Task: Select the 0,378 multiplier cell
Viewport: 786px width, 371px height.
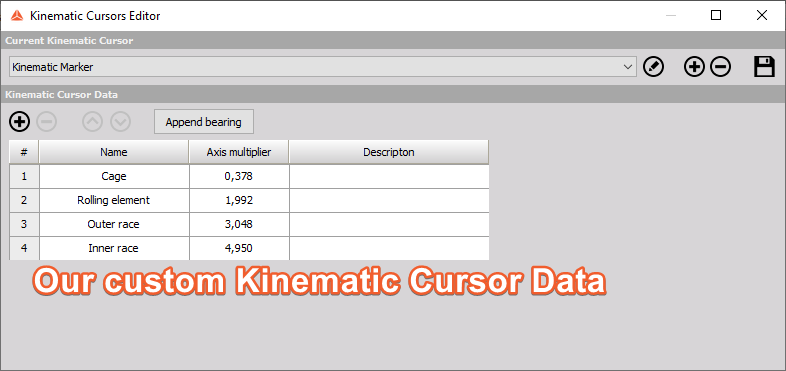Action: pos(239,176)
